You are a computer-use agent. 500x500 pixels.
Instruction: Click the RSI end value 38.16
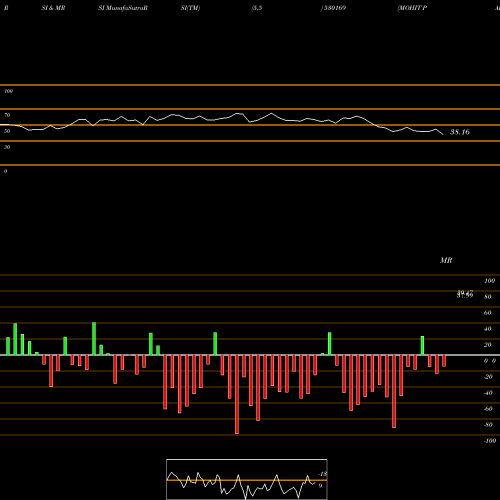460,132
